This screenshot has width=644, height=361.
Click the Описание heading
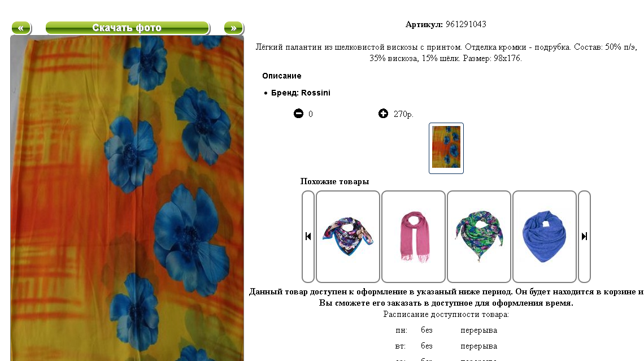(282, 76)
